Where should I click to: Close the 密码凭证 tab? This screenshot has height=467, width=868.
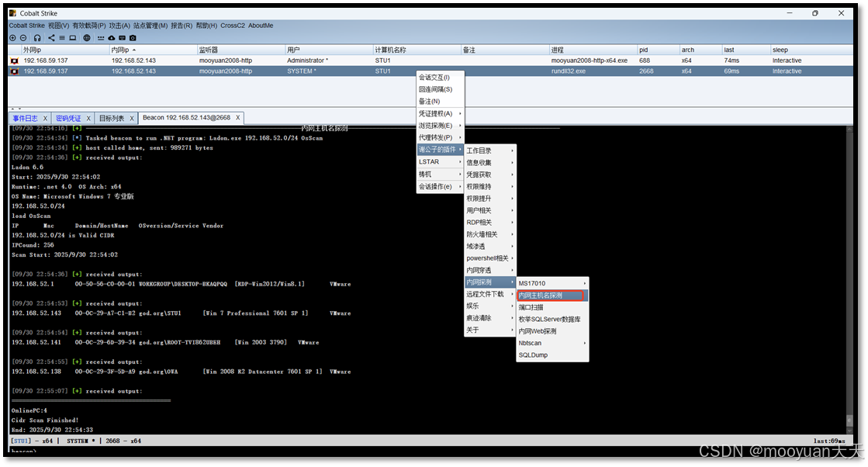click(x=88, y=119)
